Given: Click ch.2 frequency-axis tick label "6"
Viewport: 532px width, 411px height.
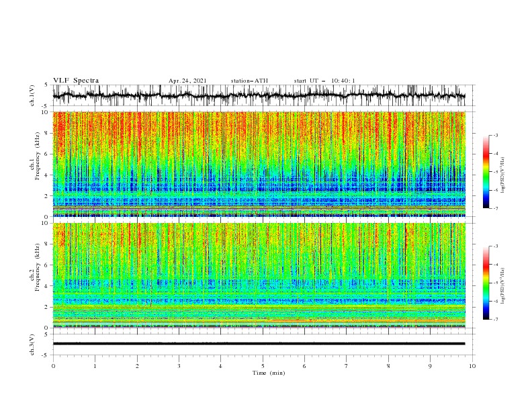Looking at the screenshot, I should tap(47, 265).
